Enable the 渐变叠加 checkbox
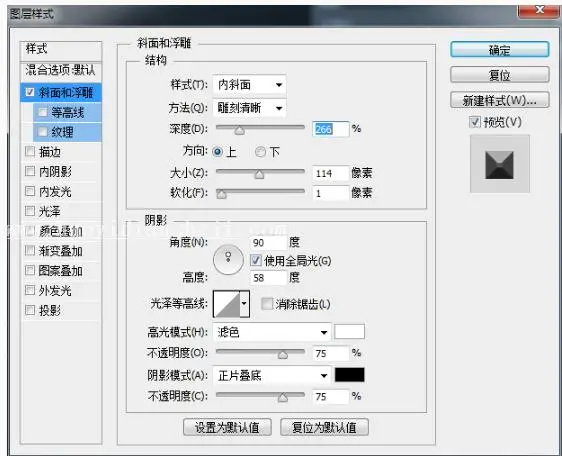Viewport: 562px width, 456px height. (30, 250)
